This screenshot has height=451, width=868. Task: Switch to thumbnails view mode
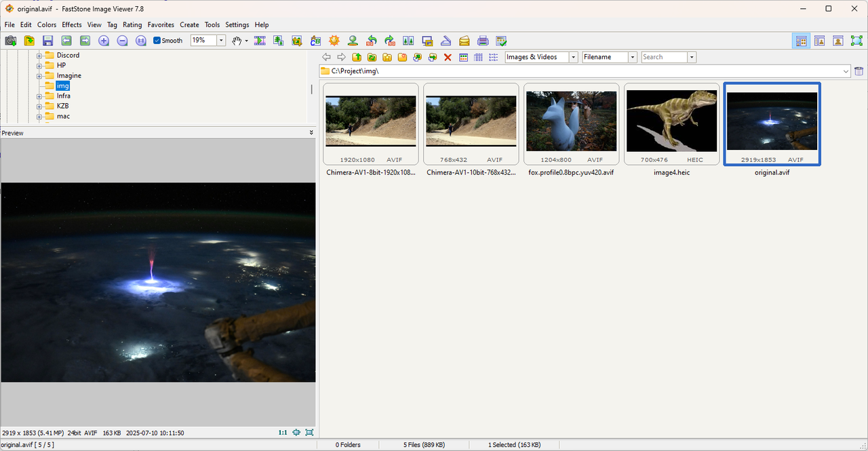[x=463, y=58]
